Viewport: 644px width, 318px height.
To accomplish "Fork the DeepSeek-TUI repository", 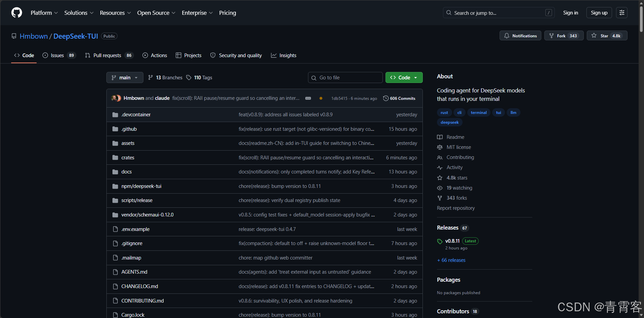I will [564, 36].
